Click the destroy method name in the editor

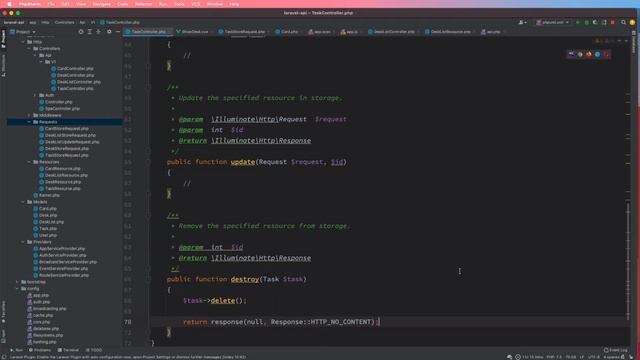point(245,280)
